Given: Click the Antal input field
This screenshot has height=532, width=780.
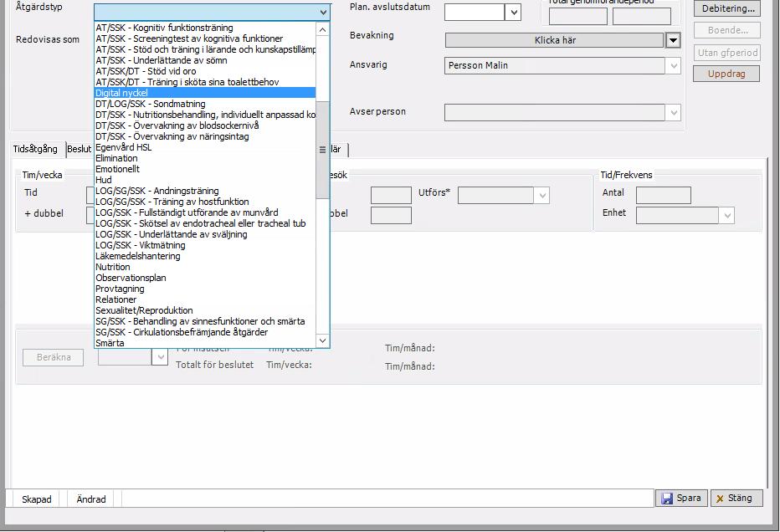Looking at the screenshot, I should click(663, 196).
